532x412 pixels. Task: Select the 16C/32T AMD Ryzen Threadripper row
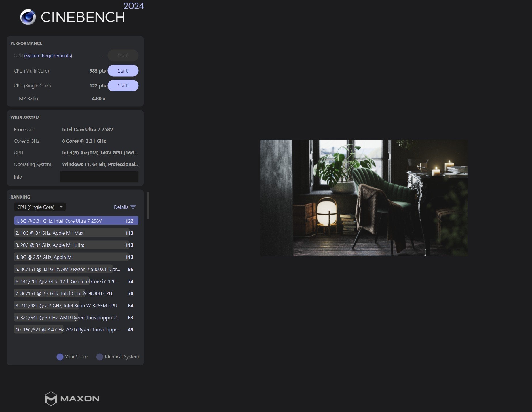pyautogui.click(x=76, y=329)
